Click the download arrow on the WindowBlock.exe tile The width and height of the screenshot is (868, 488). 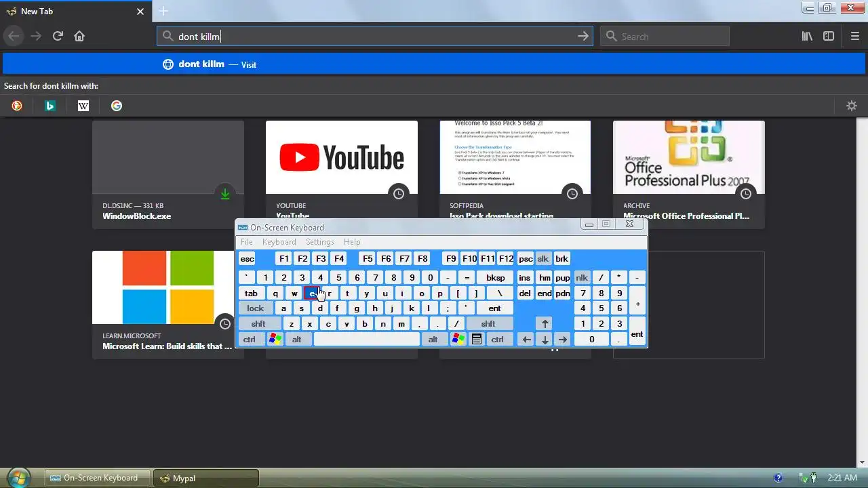[225, 195]
